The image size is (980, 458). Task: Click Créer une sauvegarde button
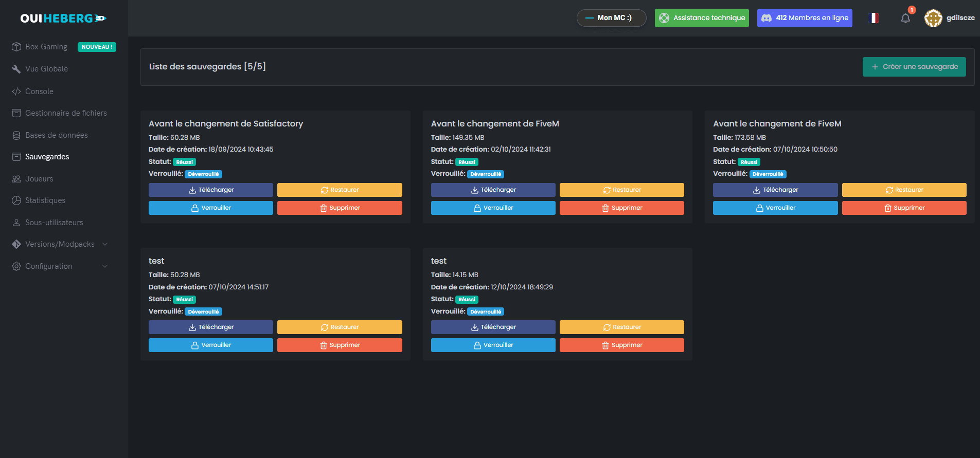(914, 67)
